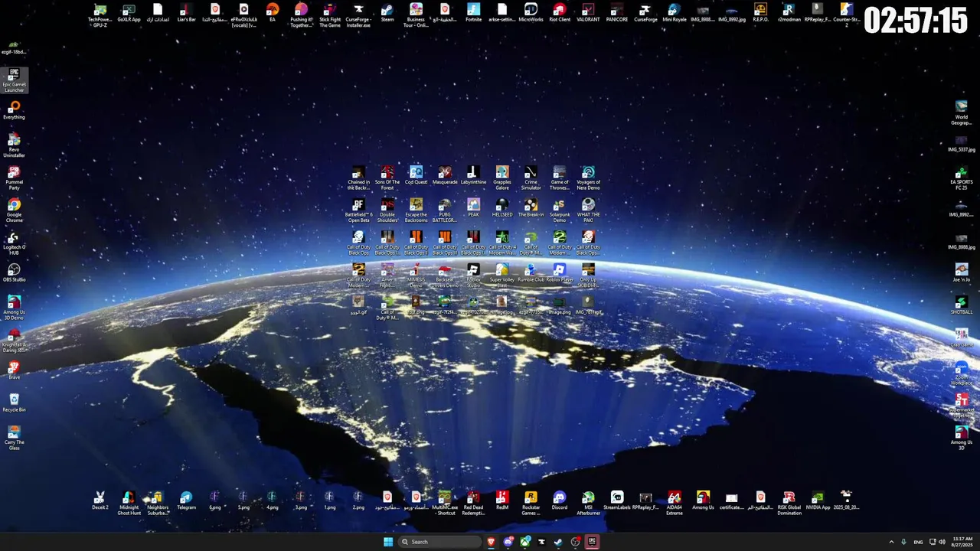Open the Fortnite desktop shortcut
The width and height of the screenshot is (980, 551).
click(473, 14)
